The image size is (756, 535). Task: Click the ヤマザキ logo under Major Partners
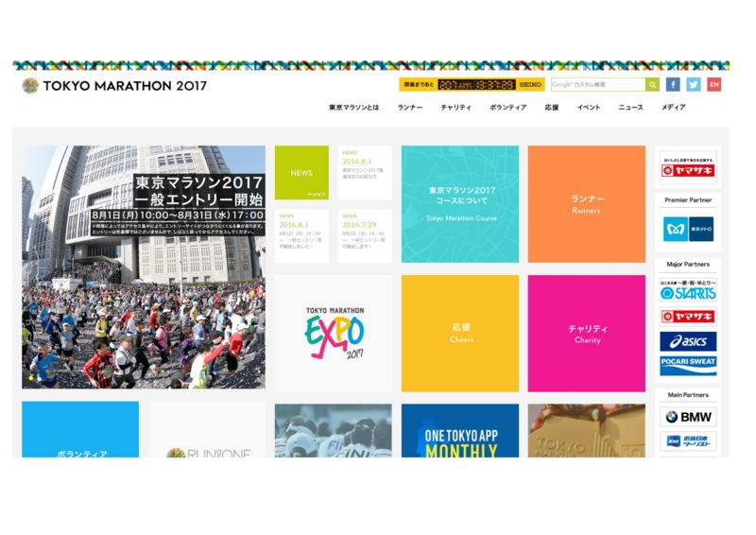click(x=688, y=317)
